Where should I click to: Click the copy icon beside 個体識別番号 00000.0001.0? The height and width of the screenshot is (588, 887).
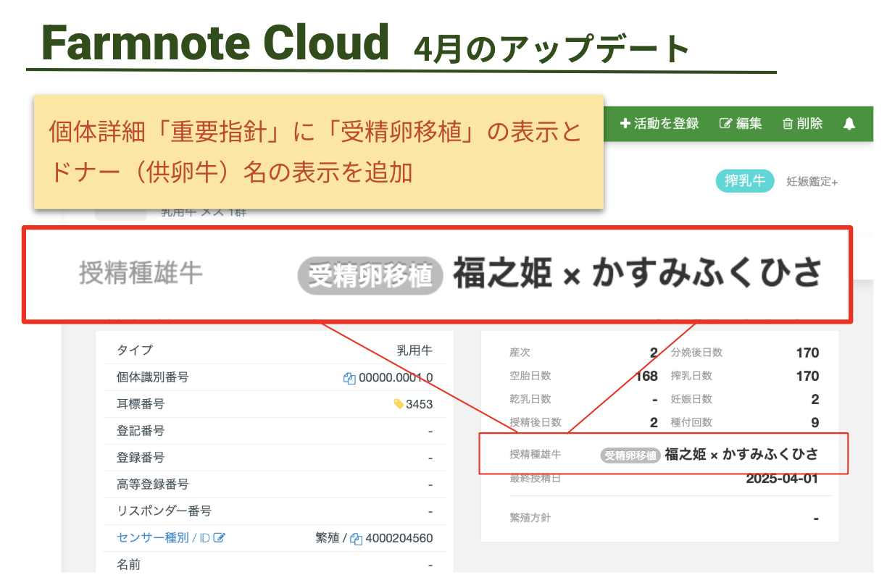click(349, 379)
